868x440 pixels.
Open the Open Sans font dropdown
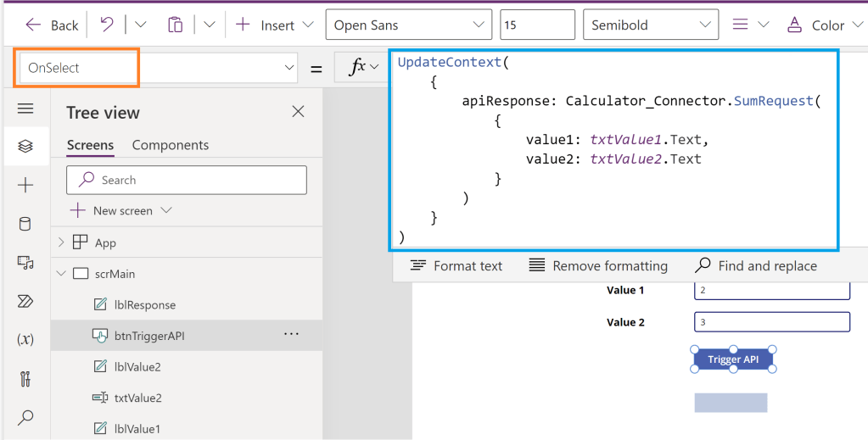(407, 25)
